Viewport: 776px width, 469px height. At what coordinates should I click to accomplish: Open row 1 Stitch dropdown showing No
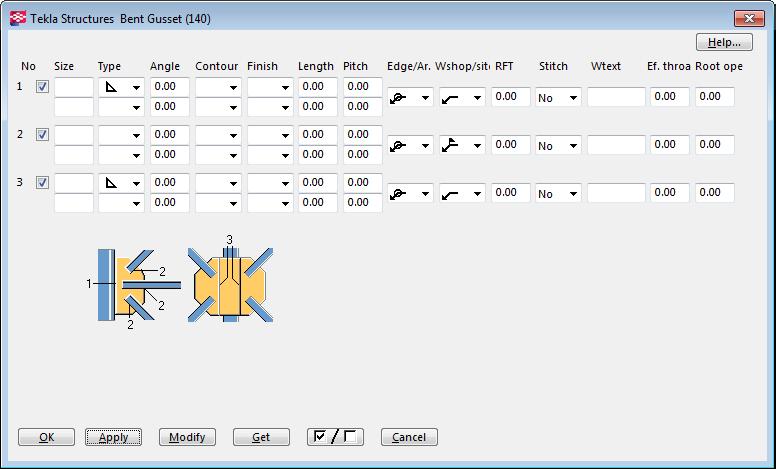point(558,97)
